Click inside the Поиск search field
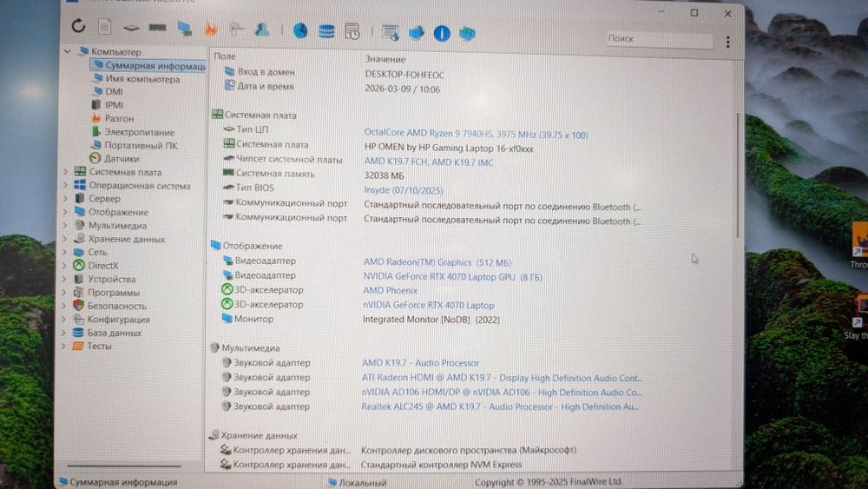Image resolution: width=868 pixels, height=489 pixels. (660, 39)
